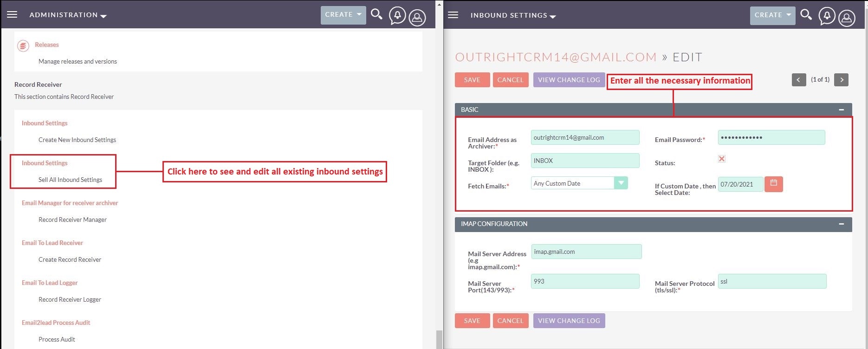Open the hamburger menu in Administration panel
Viewport: 868px width, 349px height.
pyautogui.click(x=13, y=15)
